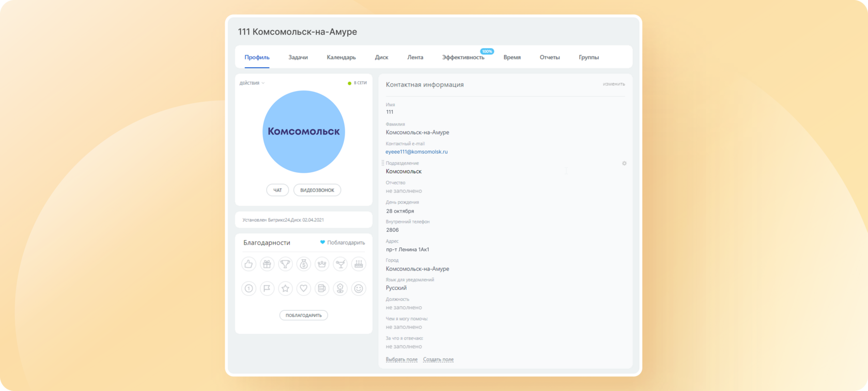Image resolution: width=868 pixels, height=391 pixels.
Task: Click the 100% efficiency badge
Action: point(487,51)
